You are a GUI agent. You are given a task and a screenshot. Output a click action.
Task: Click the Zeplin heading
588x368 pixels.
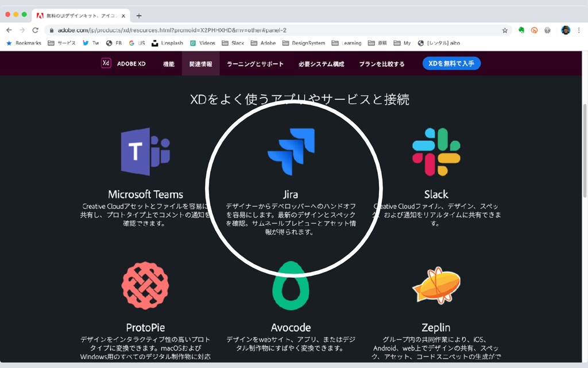point(436,327)
